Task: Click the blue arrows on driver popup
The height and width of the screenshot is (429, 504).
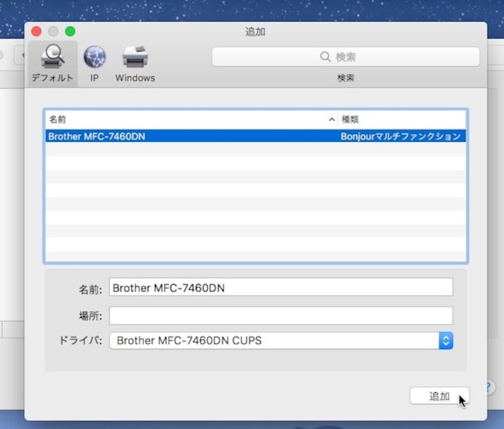Action: click(446, 341)
